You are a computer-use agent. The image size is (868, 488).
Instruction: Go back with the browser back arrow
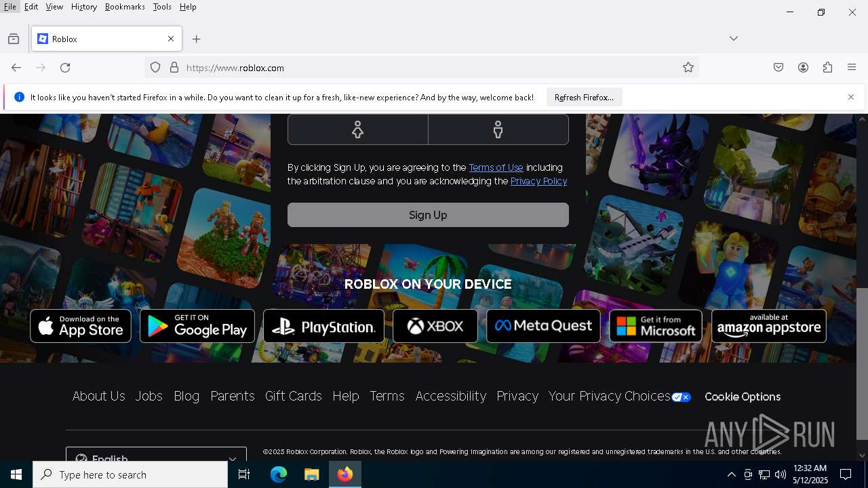tap(16, 68)
